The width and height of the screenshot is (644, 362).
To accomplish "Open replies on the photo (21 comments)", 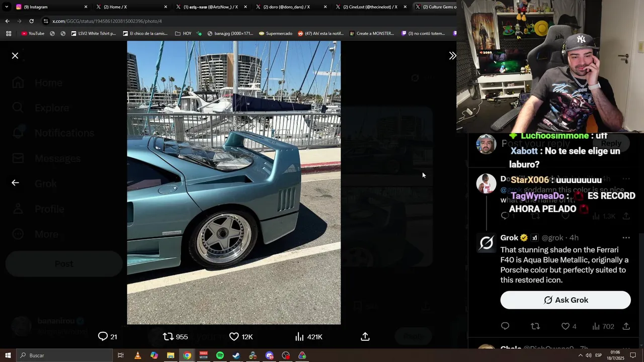I will point(107,336).
